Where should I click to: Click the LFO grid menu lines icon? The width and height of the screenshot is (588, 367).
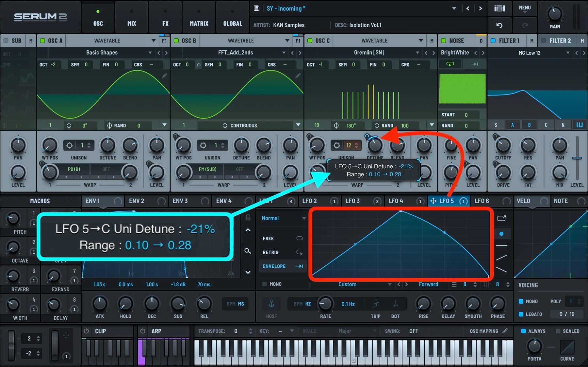point(454,285)
